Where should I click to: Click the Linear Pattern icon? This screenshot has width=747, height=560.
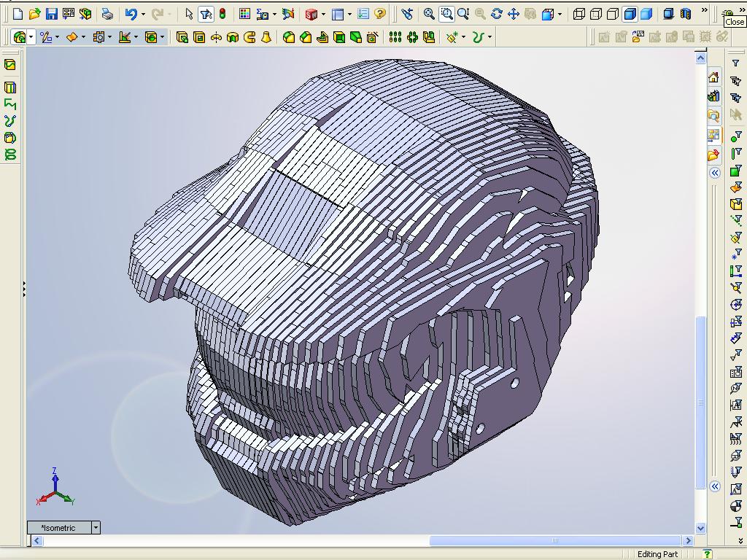[x=395, y=36]
